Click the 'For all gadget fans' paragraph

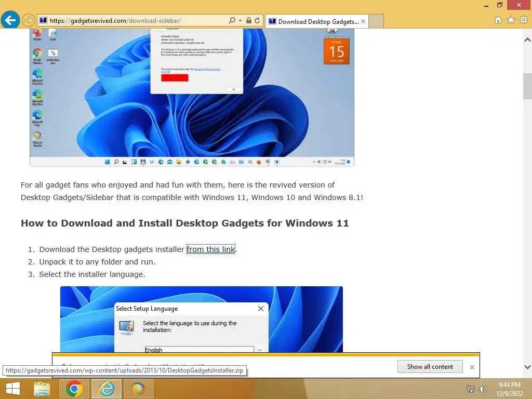tap(192, 191)
